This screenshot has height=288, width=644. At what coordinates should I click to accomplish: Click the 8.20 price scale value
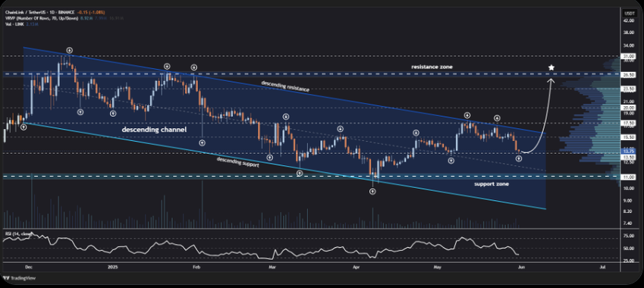tap(627, 211)
